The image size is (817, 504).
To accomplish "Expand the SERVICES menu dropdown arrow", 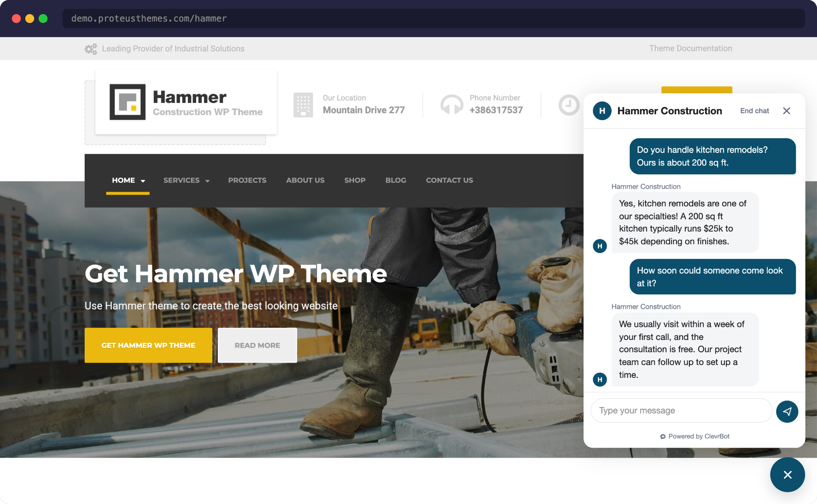I will click(208, 181).
